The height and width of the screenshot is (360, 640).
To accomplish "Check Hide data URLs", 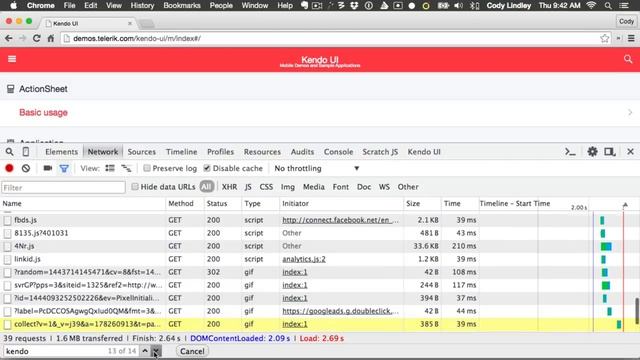I will click(135, 187).
